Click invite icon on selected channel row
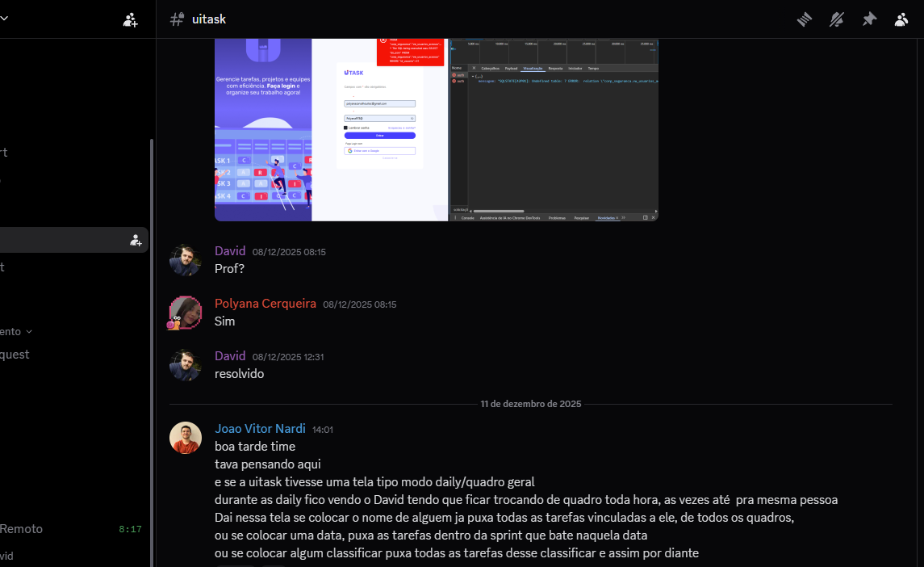 pos(136,240)
